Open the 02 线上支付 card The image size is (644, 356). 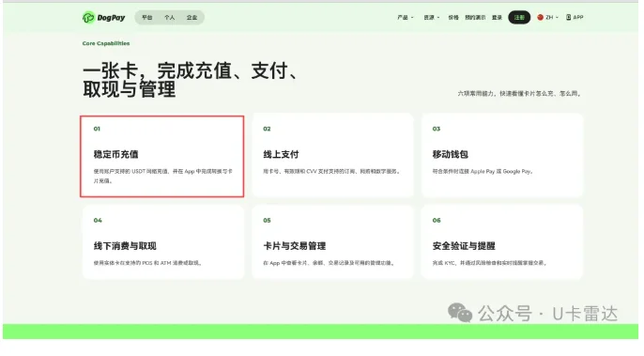[333, 155]
